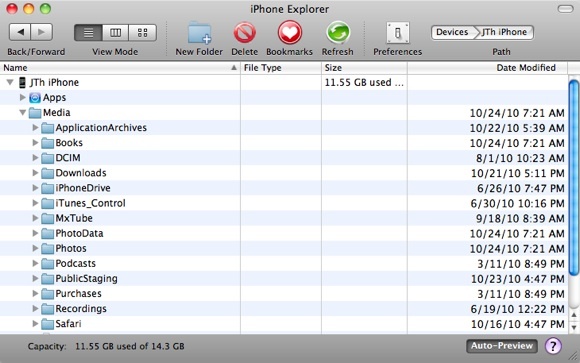Click the Photos folder icon
580x363 pixels.
pos(47,249)
